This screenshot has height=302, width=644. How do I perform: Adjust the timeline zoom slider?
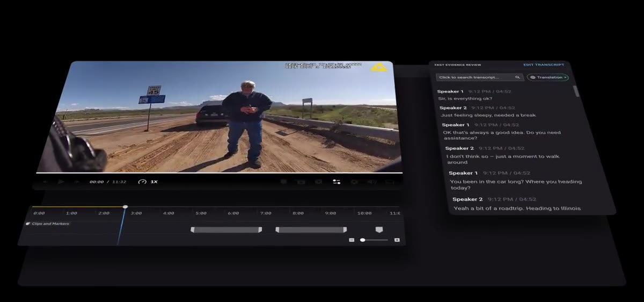(x=374, y=240)
